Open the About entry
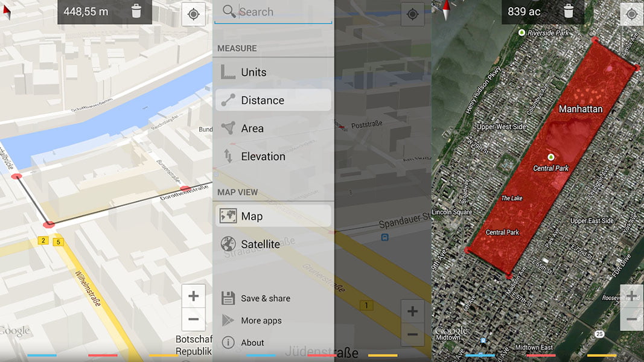The width and height of the screenshot is (644, 362). pos(243,343)
